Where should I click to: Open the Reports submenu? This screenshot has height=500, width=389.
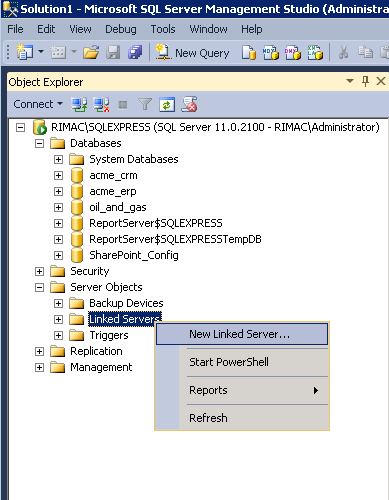242,390
